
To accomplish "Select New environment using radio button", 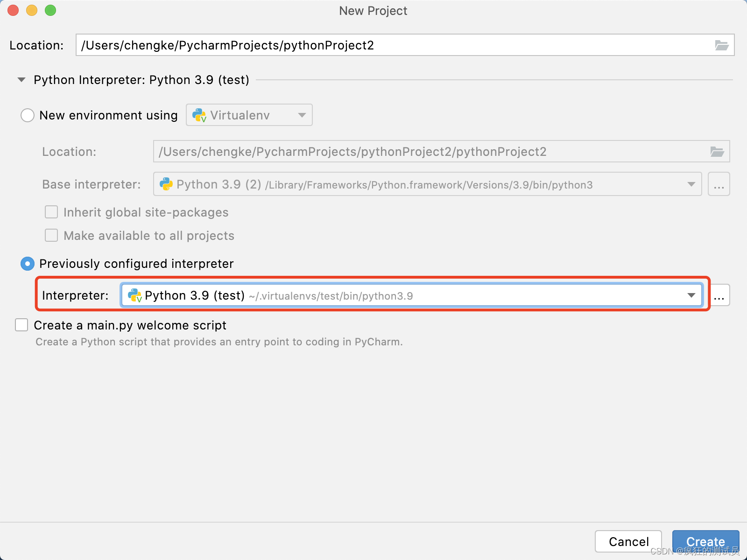I will (28, 115).
